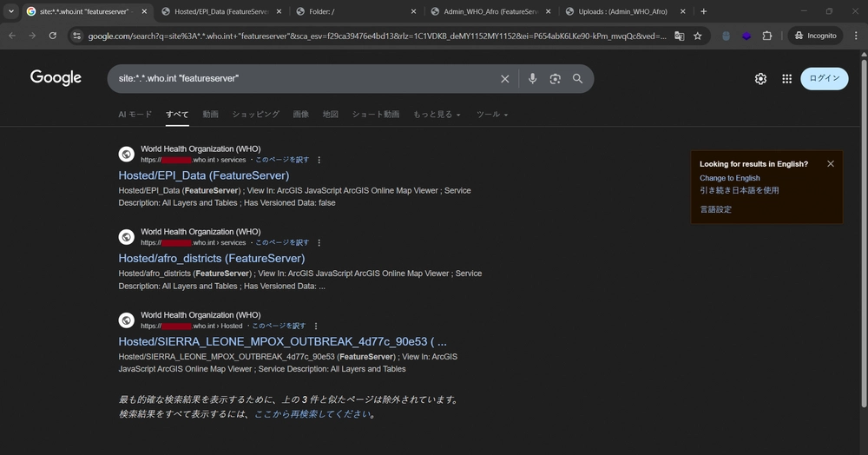The width and height of the screenshot is (868, 455).
Task: Bookmark this page with star icon
Action: [698, 36]
